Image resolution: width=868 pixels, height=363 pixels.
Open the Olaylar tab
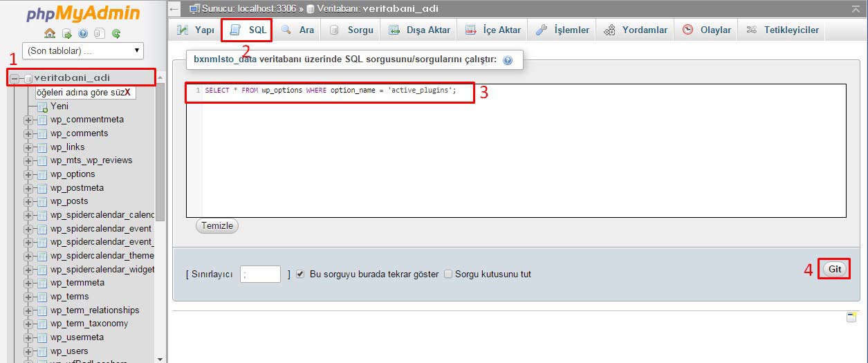pos(706,30)
